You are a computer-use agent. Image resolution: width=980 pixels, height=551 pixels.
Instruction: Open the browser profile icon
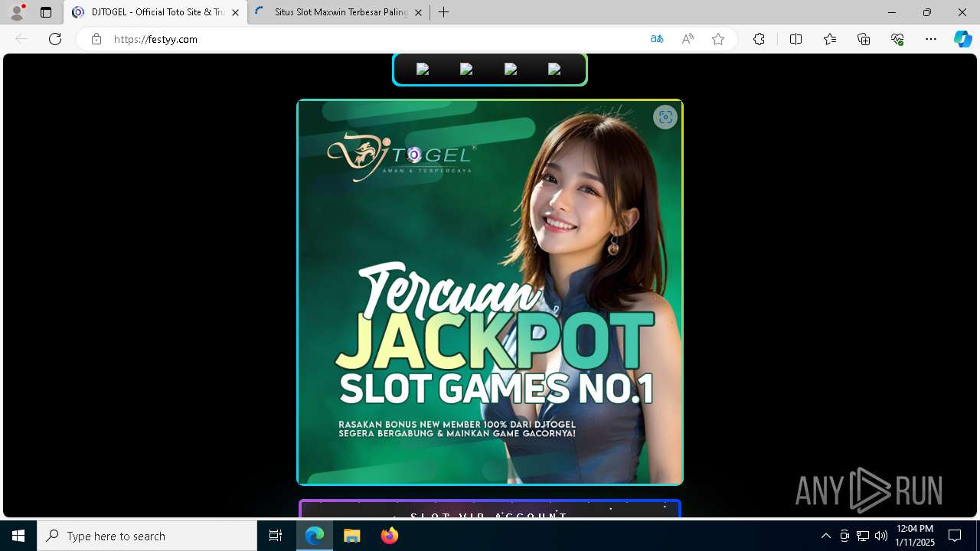[x=17, y=12]
